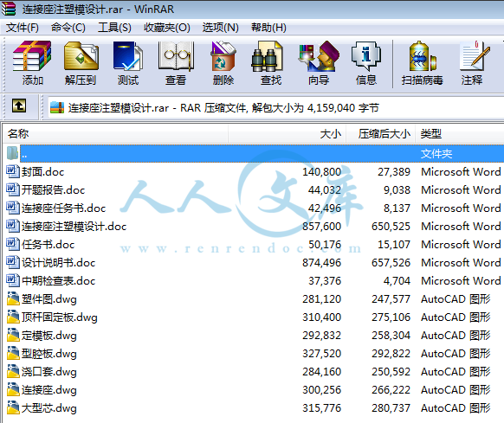Open the 工具(S) menu
Image resolution: width=504 pixels, height=423 pixels.
114,28
